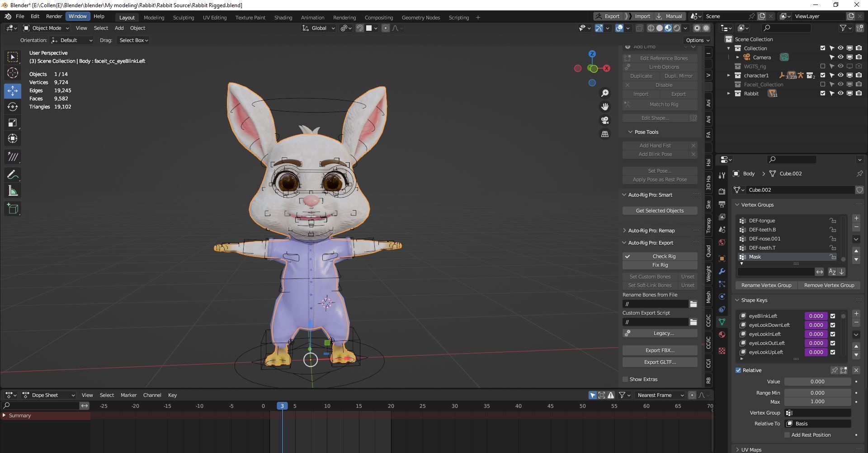Click the pan view hand icon
This screenshot has height=453, width=868.
605,107
